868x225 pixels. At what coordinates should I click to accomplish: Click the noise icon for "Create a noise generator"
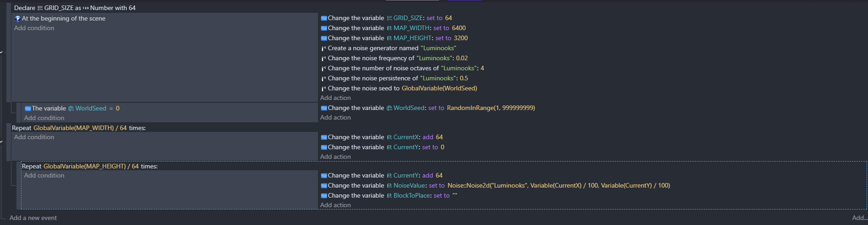324,48
